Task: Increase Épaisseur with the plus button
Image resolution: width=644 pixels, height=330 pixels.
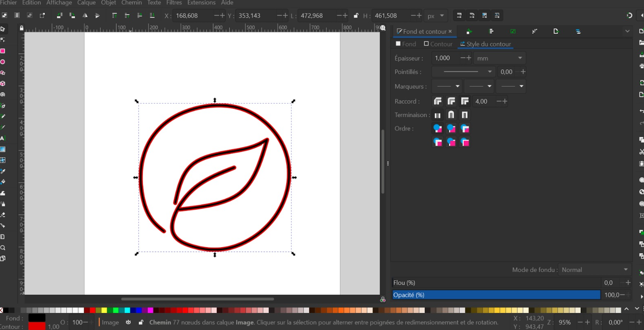Action: point(468,58)
